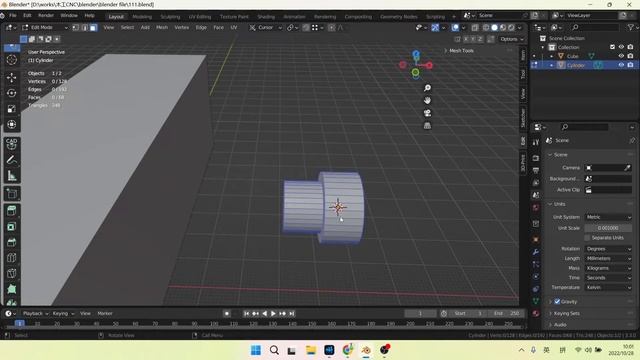Select the Knife tool
The height and width of the screenshot is (360, 640).
(11, 273)
